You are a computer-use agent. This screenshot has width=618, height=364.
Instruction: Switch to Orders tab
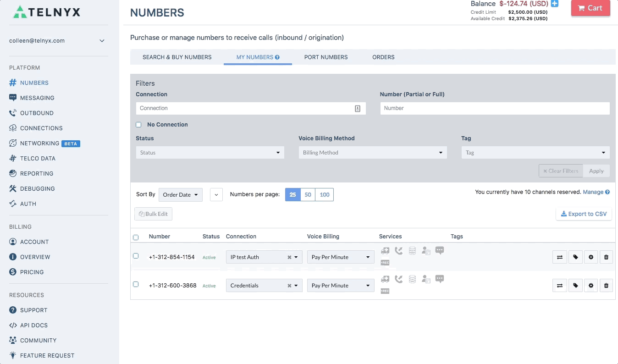(383, 57)
